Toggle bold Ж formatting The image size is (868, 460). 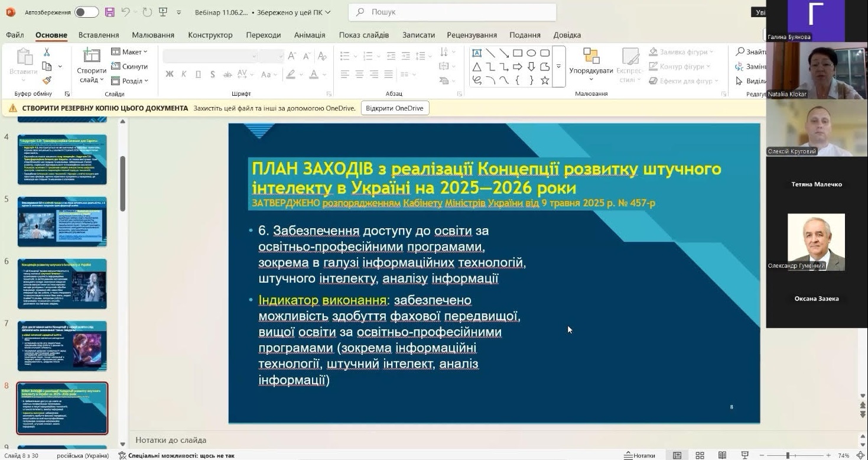pos(170,74)
